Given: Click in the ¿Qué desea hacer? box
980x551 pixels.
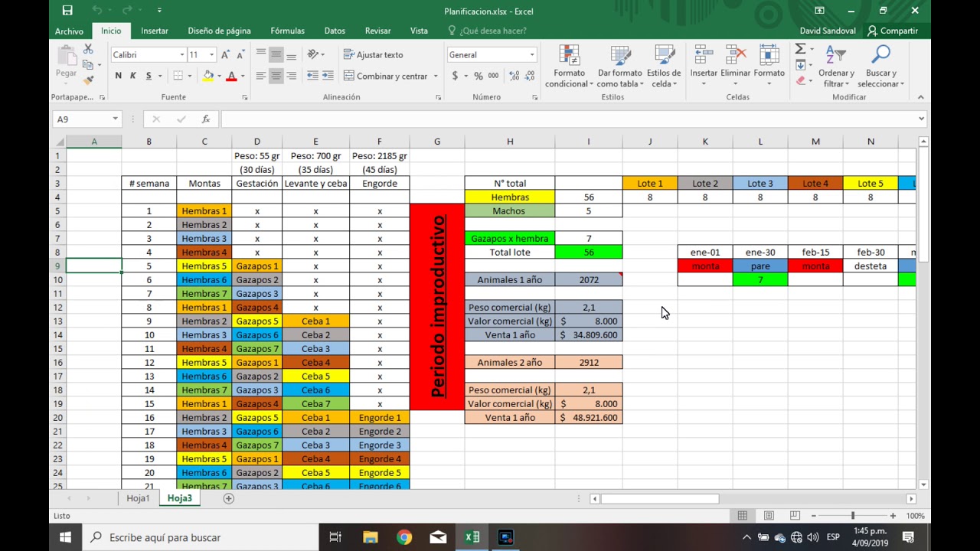Looking at the screenshot, I should pyautogui.click(x=493, y=31).
